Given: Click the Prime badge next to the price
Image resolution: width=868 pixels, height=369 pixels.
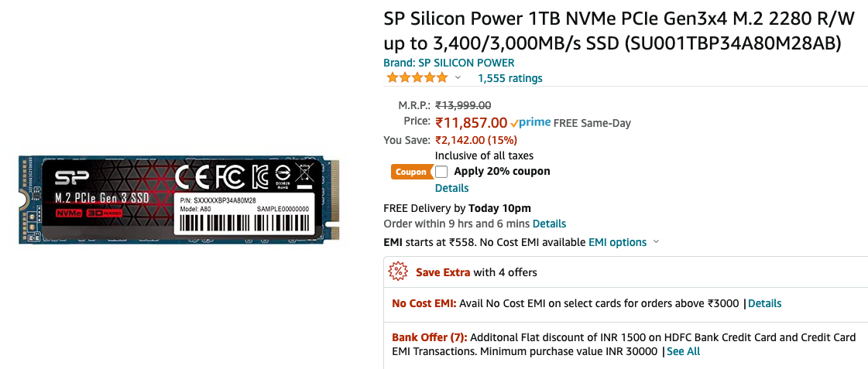Looking at the screenshot, I should tap(530, 122).
